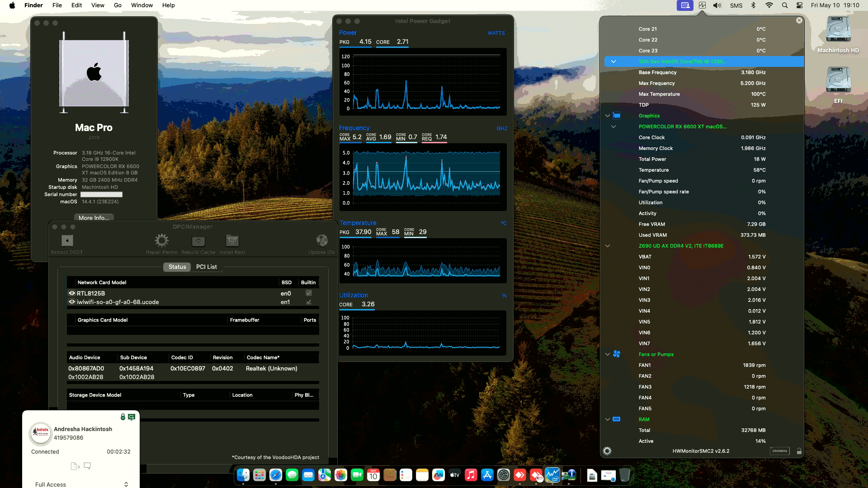This screenshot has width=868, height=488.
Task: Click Wi-Fi status in menu bar
Action: [769, 5]
